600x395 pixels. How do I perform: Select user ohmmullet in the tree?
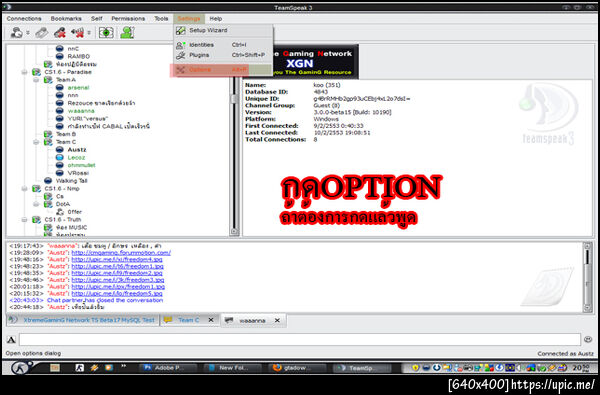tap(82, 165)
